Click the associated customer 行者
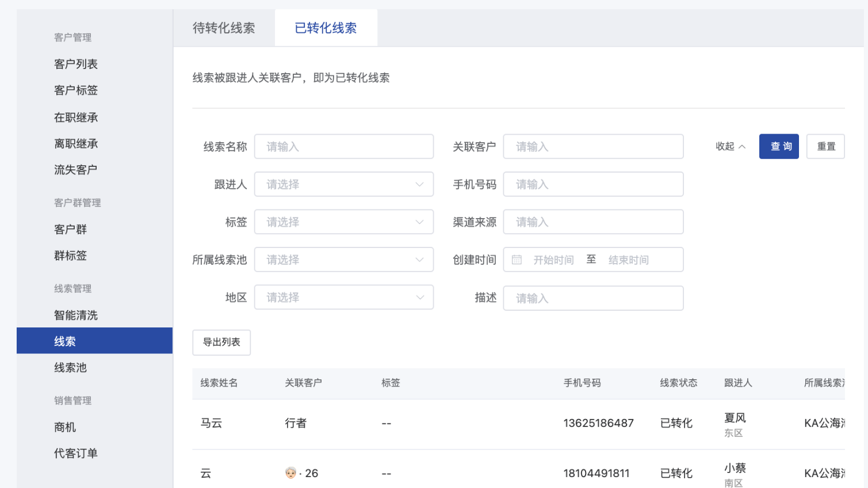This screenshot has width=868, height=488. (x=296, y=423)
